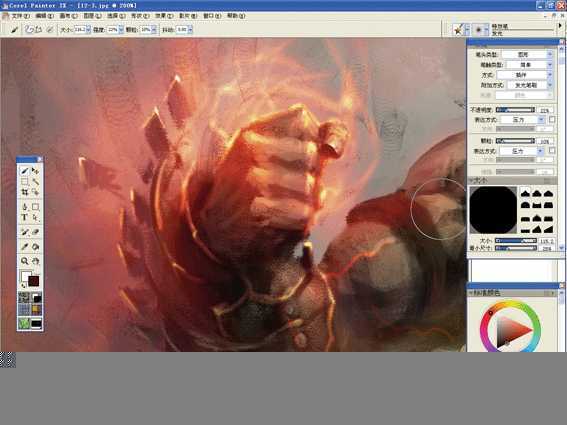The height and width of the screenshot is (425, 567).
Task: Open the Nozzle selector in the toolbox
Action: coord(36,323)
